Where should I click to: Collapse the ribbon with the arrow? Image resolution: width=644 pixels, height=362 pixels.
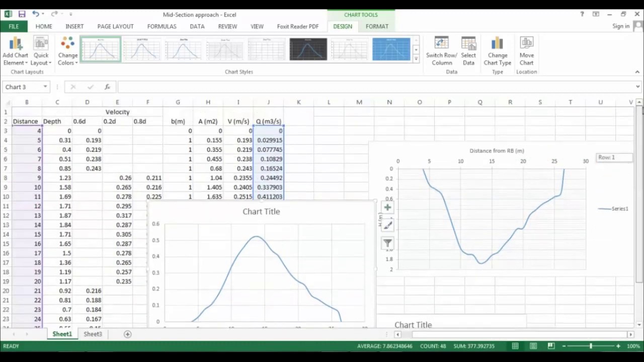[637, 72]
